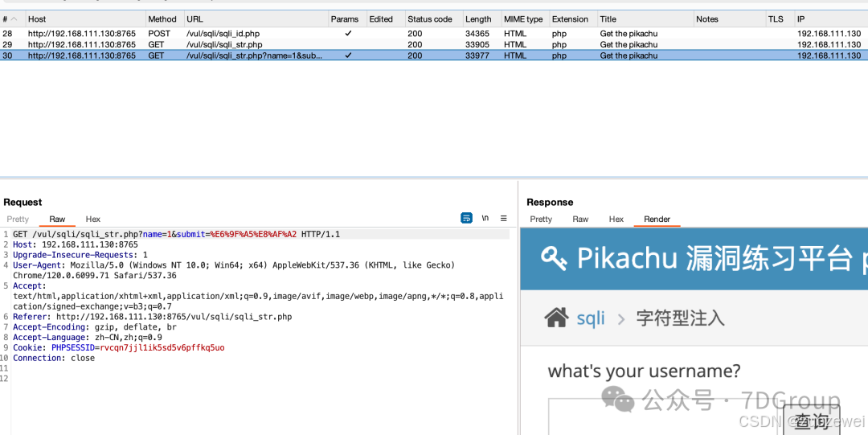Switch Request view to the Pretty tab
The width and height of the screenshot is (868, 435).
(x=18, y=219)
